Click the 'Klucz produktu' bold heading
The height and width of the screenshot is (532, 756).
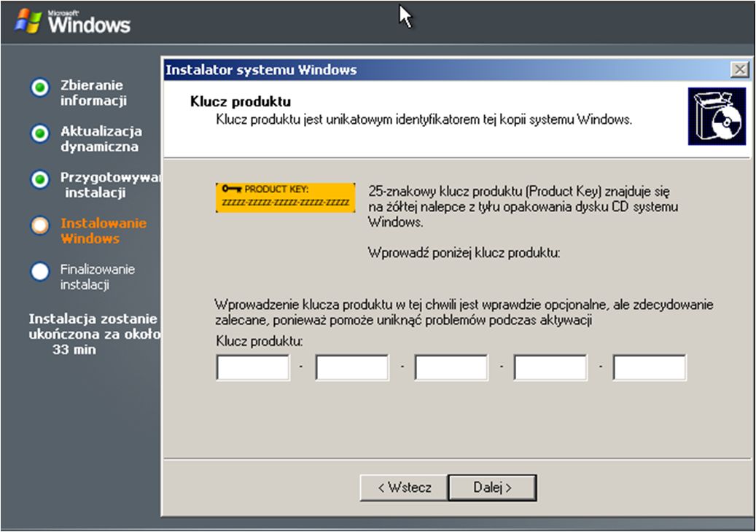click(241, 102)
